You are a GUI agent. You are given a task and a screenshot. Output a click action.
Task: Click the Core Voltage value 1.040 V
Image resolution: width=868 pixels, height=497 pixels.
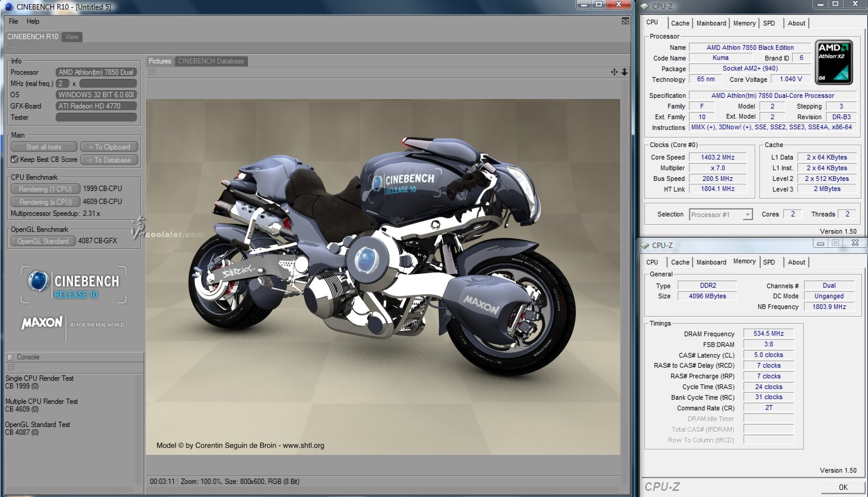791,79
